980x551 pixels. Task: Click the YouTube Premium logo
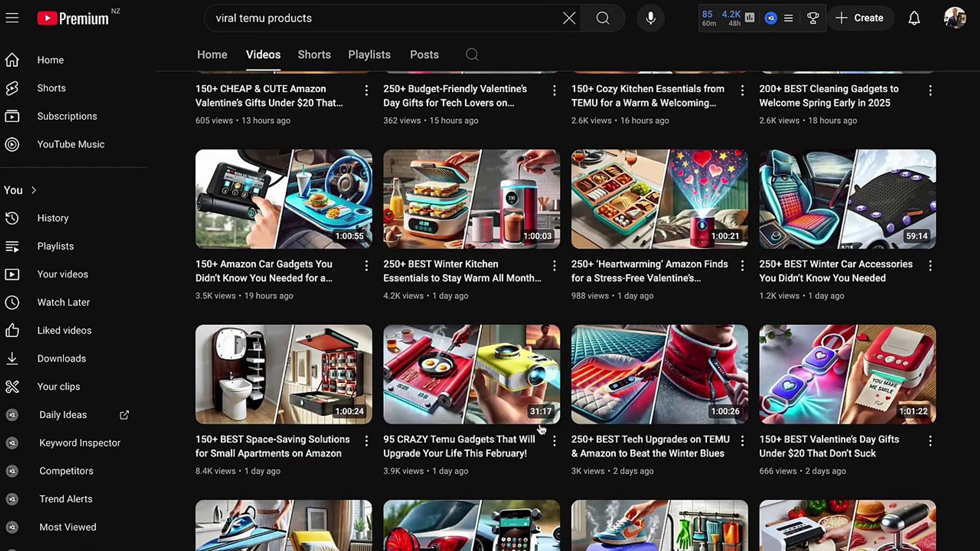[71, 17]
